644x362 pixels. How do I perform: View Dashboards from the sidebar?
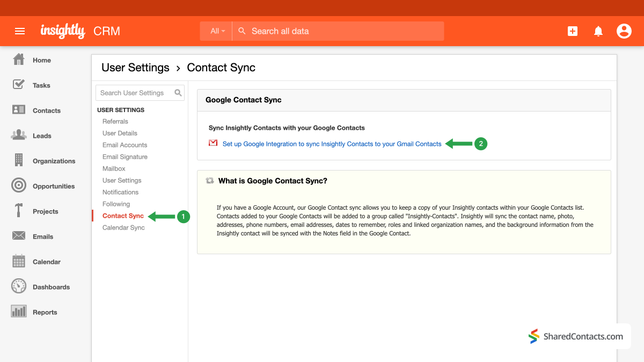(52, 287)
